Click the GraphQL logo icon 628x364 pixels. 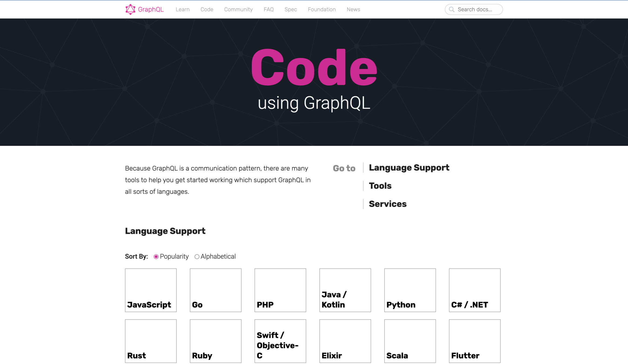point(130,9)
